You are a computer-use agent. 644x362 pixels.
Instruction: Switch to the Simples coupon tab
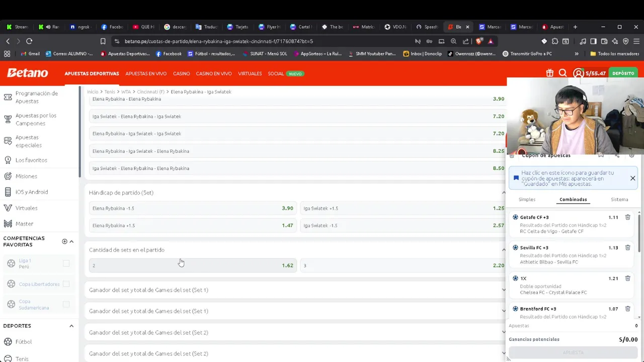(527, 200)
